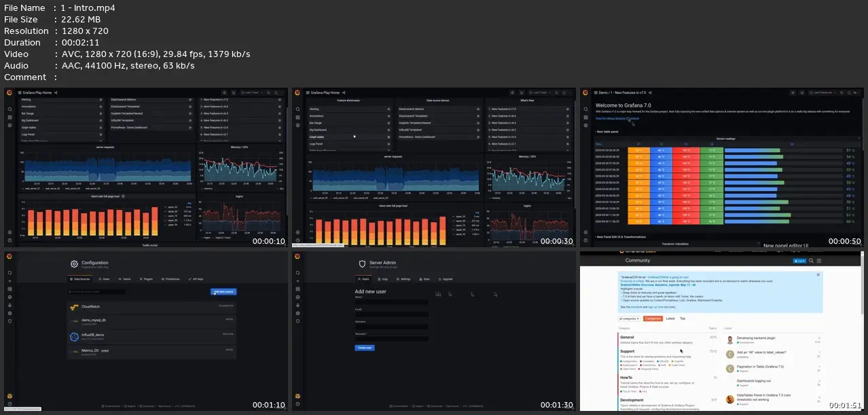This screenshot has height=415, width=868.
Task: Switch to Users tab in Configuration page
Action: (105, 278)
